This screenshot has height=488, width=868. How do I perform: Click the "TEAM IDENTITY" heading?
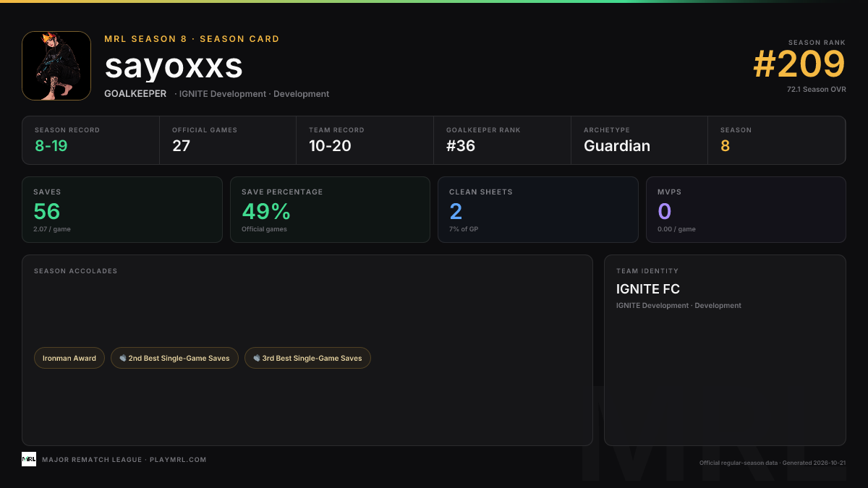(x=647, y=271)
